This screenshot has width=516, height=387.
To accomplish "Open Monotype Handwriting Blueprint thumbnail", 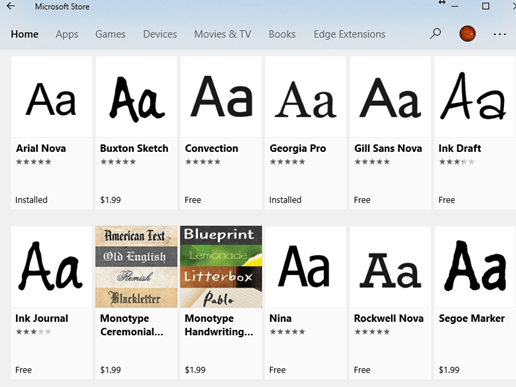I will [x=221, y=267].
